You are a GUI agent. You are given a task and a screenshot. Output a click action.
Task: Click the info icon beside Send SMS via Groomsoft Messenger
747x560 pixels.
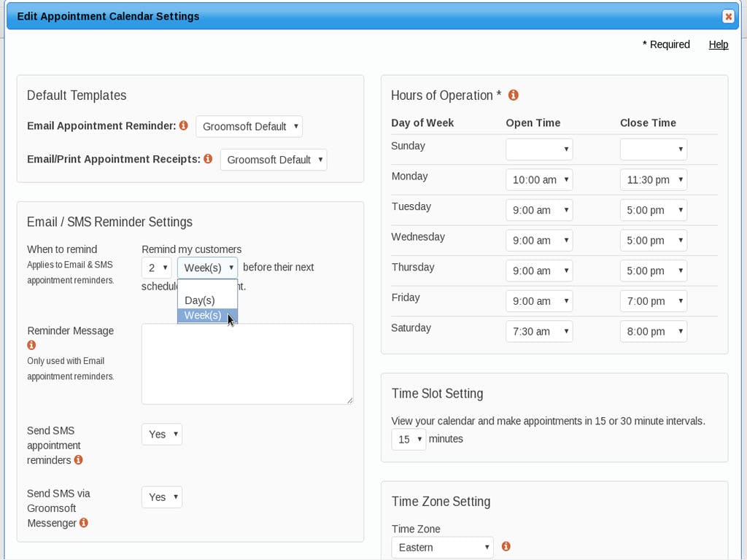(x=83, y=523)
